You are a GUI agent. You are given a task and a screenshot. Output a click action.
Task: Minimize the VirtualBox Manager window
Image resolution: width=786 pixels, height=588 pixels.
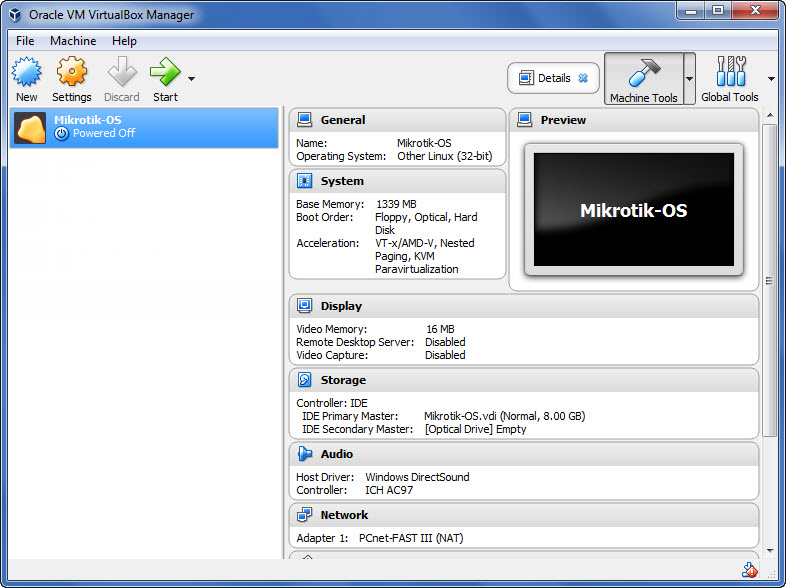coord(691,10)
